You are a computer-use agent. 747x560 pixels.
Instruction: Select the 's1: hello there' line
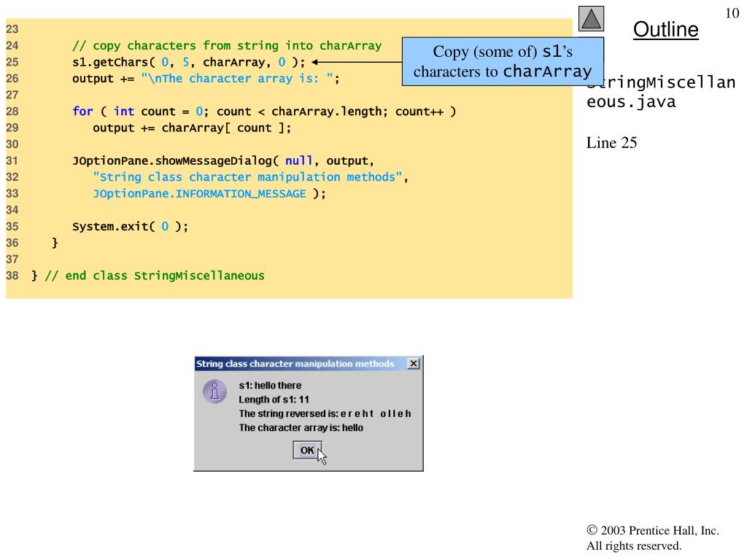point(270,385)
